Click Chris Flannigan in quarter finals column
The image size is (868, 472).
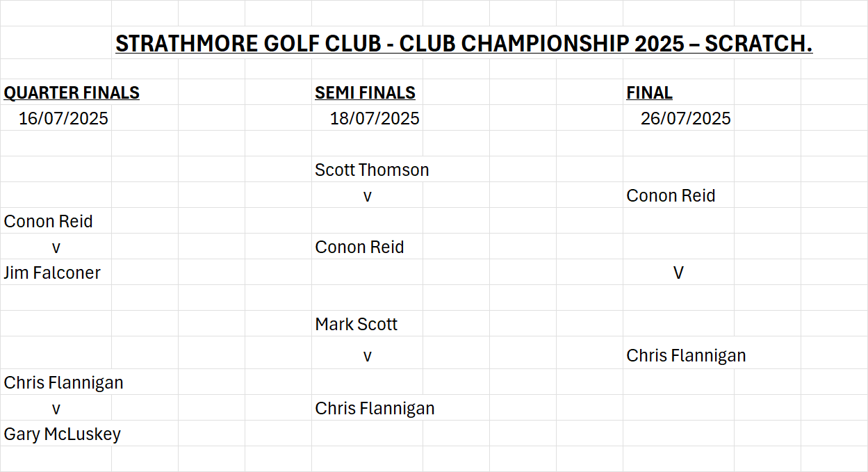click(63, 382)
